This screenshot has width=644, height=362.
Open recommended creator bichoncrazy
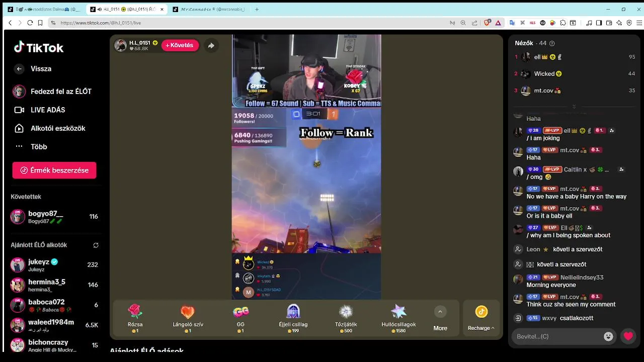click(54, 345)
